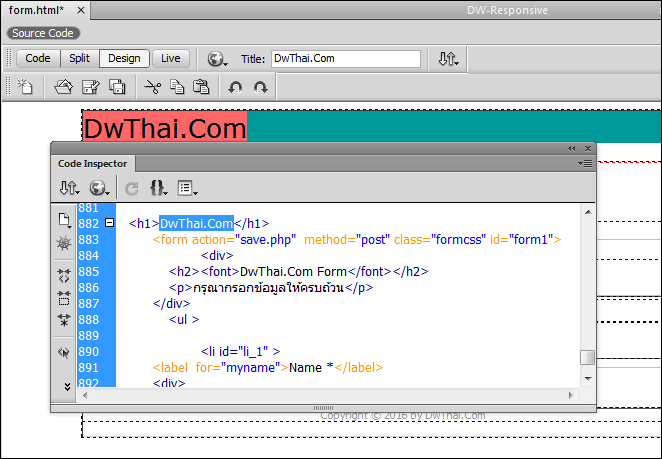The height and width of the screenshot is (459, 662).
Task: Click the panel resize grip at bottom
Action: [x=323, y=408]
